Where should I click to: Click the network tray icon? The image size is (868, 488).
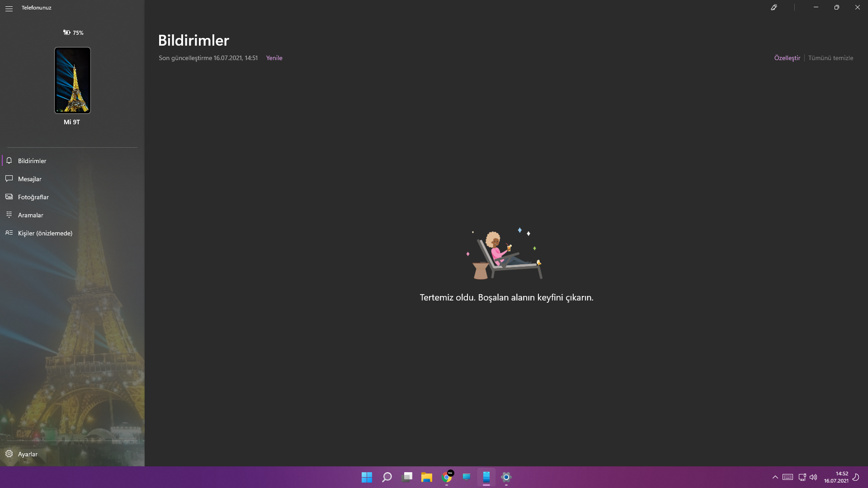coord(802,477)
